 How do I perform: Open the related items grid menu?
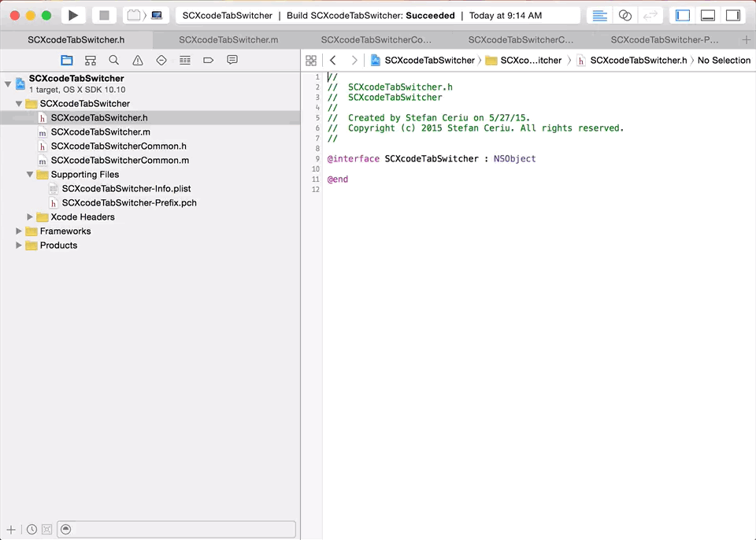[311, 61]
